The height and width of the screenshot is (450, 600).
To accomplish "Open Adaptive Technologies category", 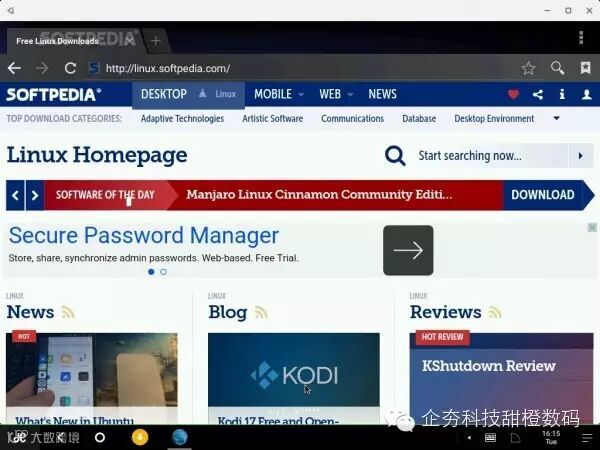I will [182, 119].
